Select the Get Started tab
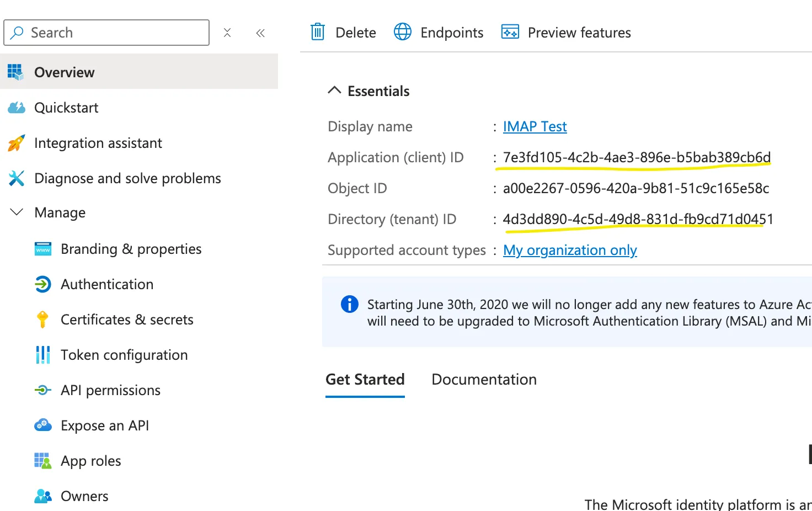Viewport: 812px width, 511px height. pos(365,380)
